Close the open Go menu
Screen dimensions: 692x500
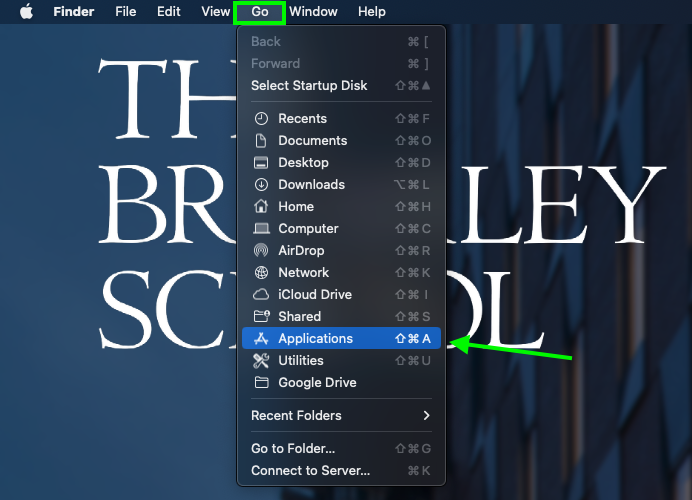260,12
